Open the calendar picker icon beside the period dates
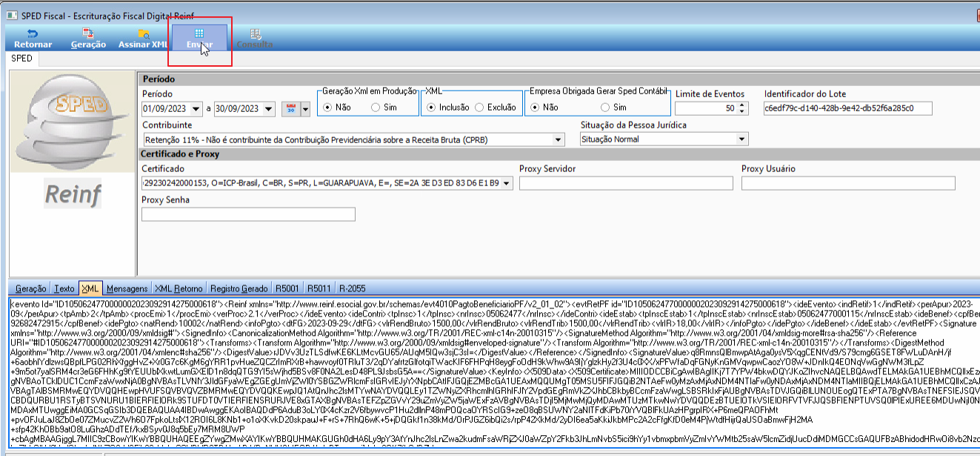 tap(291, 109)
